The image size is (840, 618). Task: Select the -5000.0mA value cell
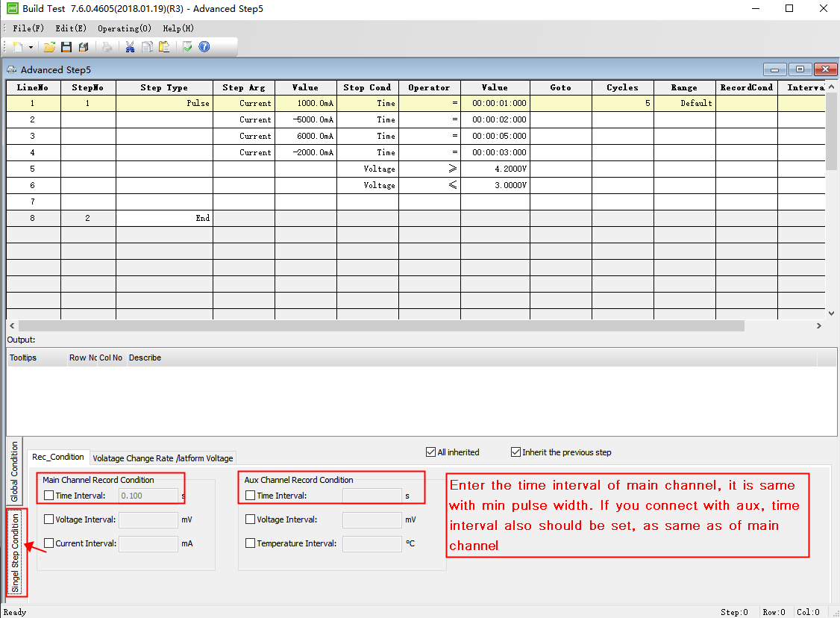(305, 119)
